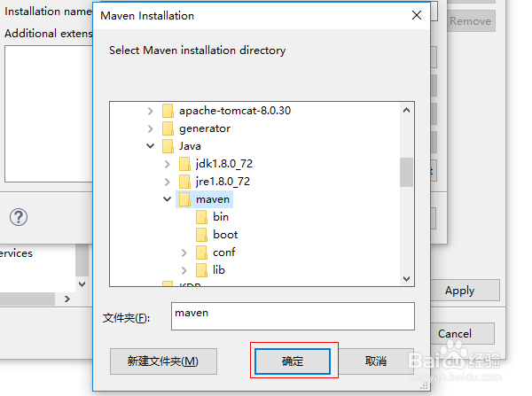Click the apache-tomcat-8.0.30 folder icon

tap(168, 111)
